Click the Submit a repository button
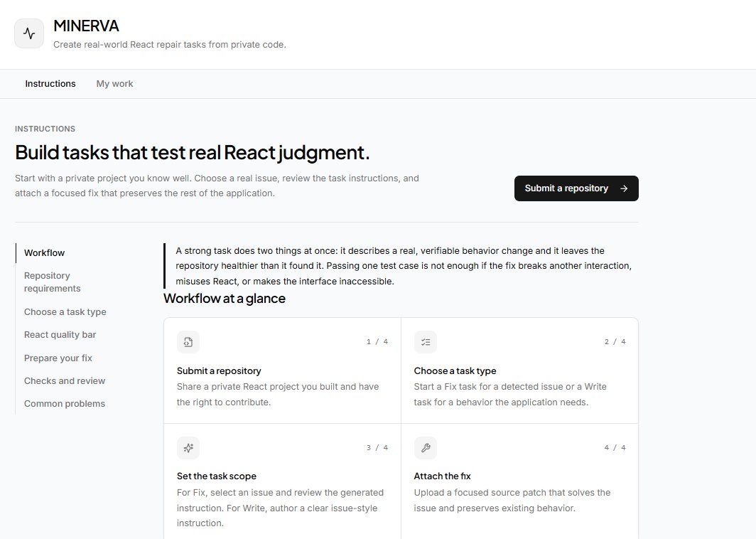This screenshot has width=756, height=539. click(576, 188)
